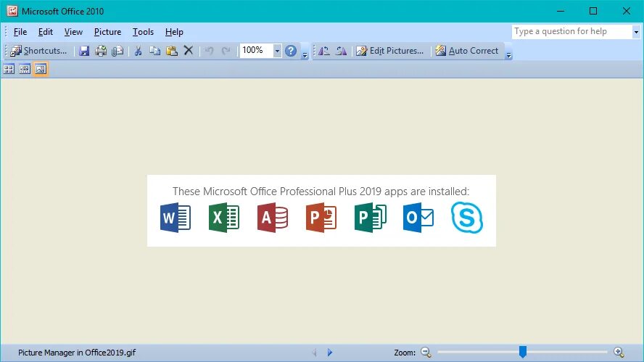This screenshot has width=644, height=362.
Task: Click the Excel icon in the picture
Action: coord(224,218)
